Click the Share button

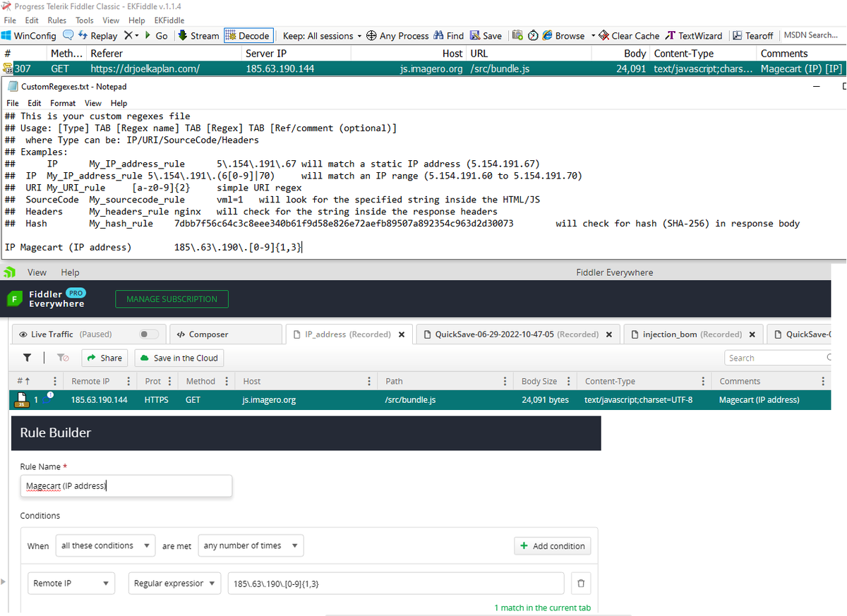[x=105, y=358]
